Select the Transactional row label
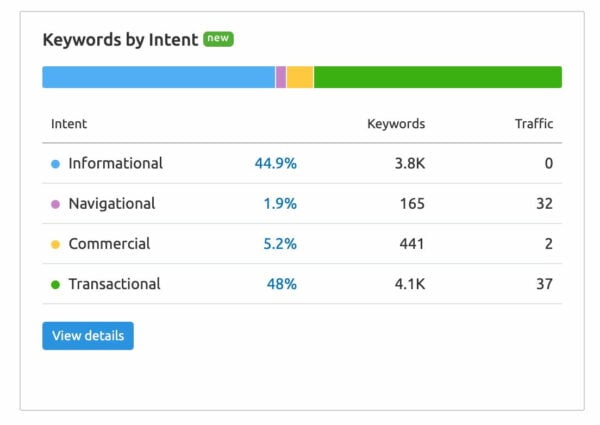600x425 pixels. 114,284
